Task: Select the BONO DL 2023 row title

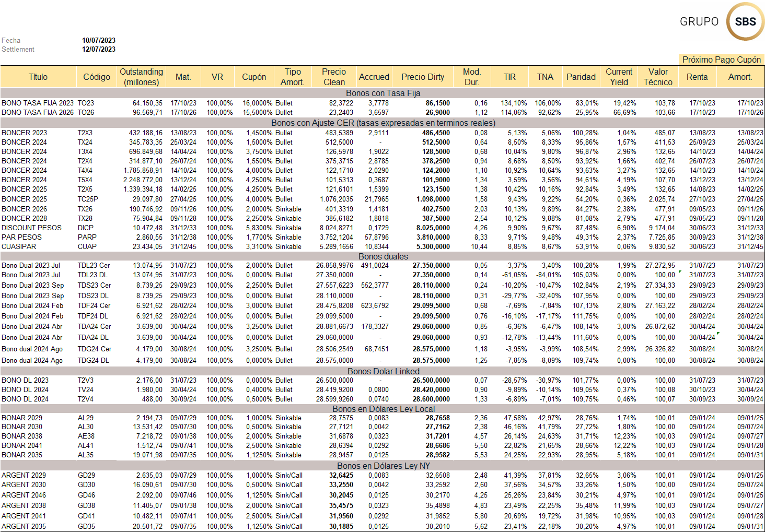Action: point(25,380)
